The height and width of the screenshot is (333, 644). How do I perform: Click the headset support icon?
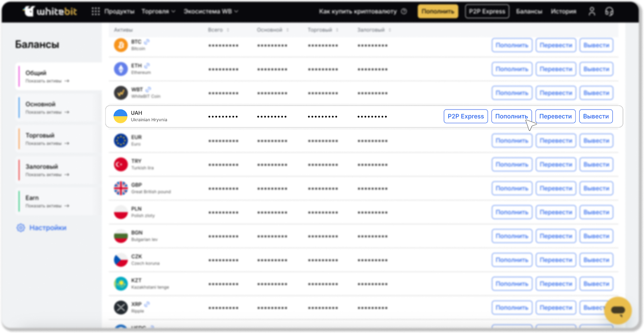point(609,11)
